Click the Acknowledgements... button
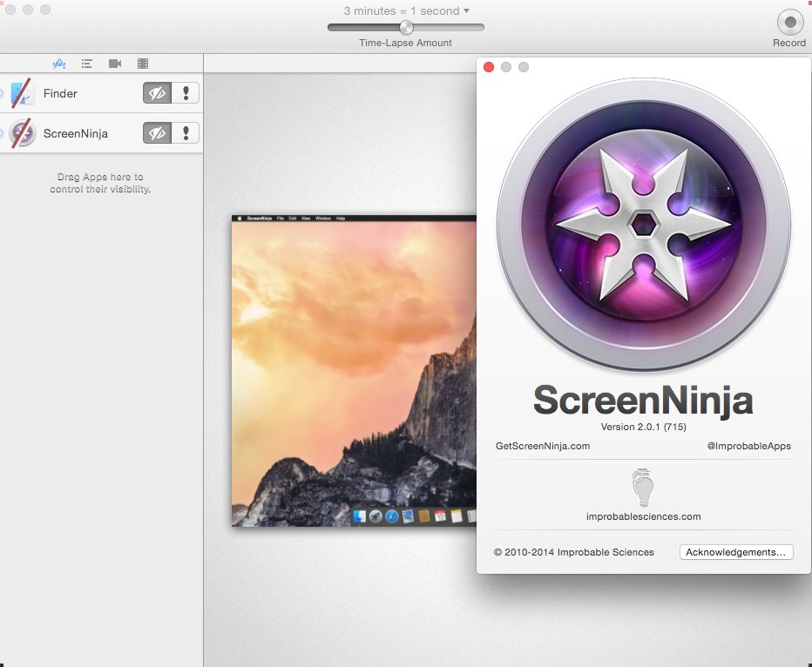Screen dimensions: 812x667 coord(736,552)
